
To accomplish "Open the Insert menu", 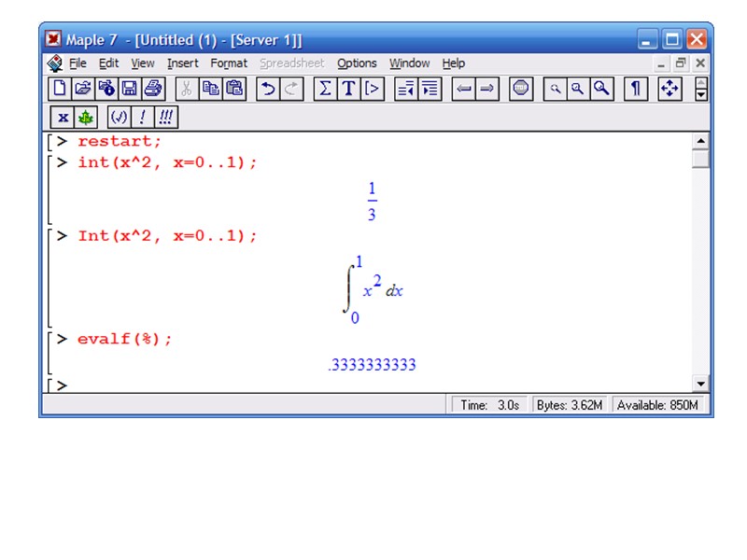I will pyautogui.click(x=182, y=63).
